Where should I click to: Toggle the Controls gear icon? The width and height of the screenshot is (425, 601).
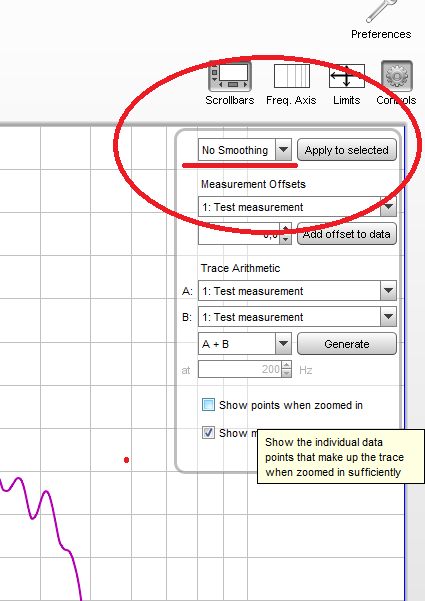coord(397,76)
